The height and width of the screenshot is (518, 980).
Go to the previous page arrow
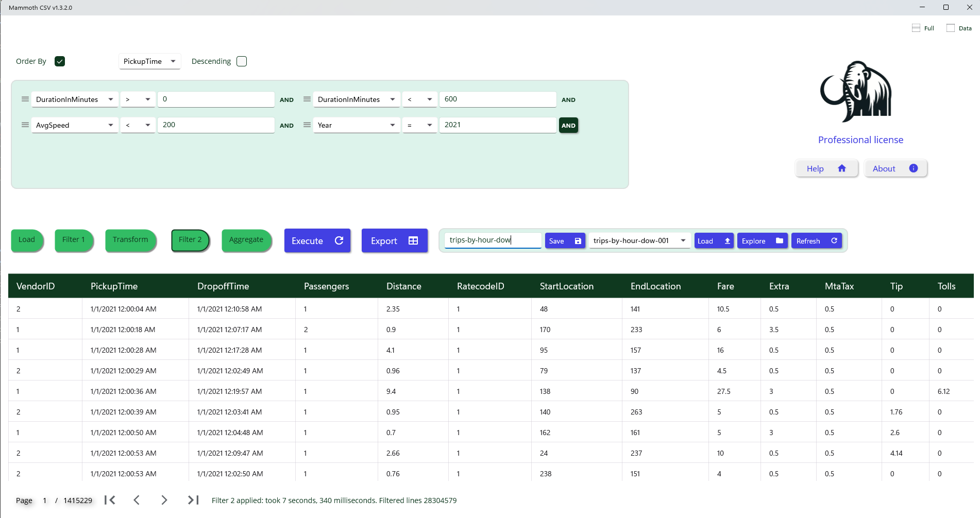(x=137, y=500)
